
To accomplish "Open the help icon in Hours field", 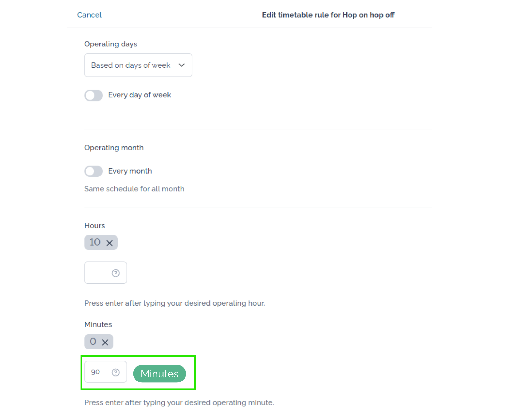I will click(x=115, y=273).
